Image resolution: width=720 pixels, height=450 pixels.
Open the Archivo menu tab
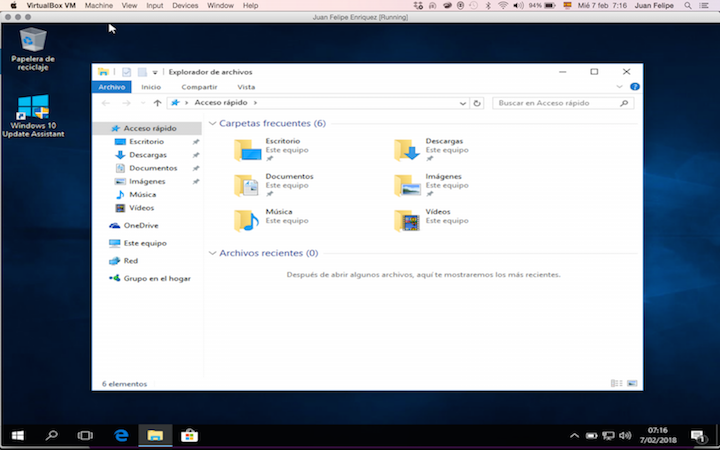click(112, 87)
